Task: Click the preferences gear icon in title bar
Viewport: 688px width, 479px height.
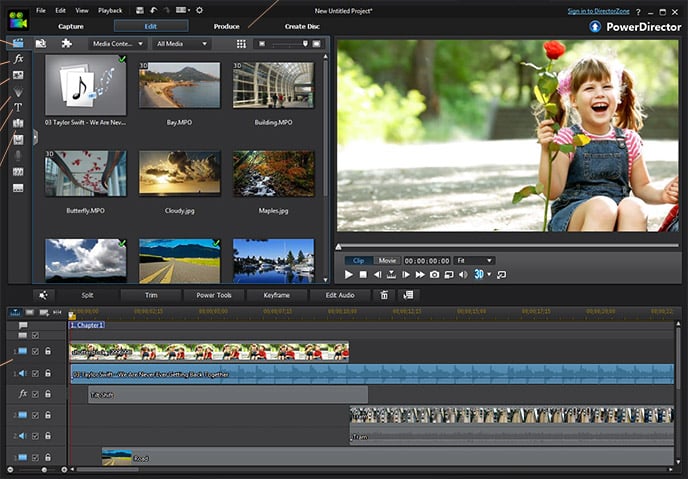Action: (x=199, y=10)
